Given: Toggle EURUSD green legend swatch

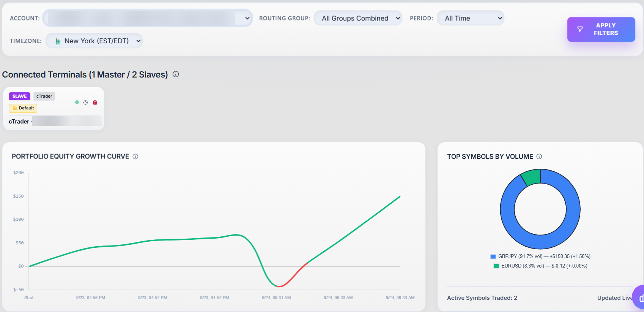Looking at the screenshot, I should pyautogui.click(x=496, y=266).
